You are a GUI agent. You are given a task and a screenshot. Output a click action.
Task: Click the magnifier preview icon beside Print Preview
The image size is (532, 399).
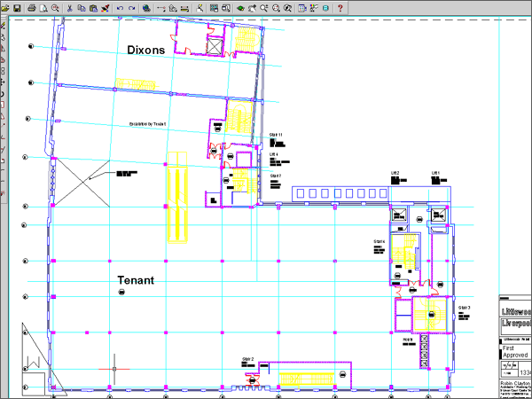(x=55, y=8)
